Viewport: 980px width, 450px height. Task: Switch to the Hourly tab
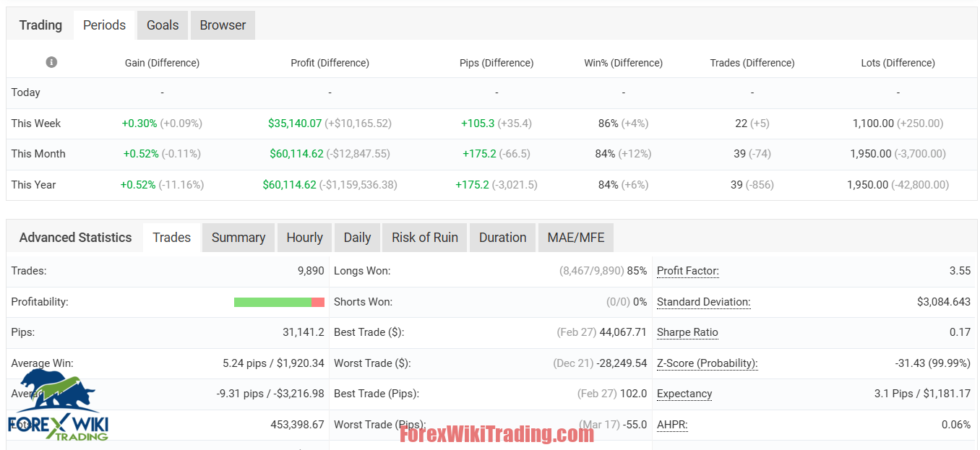click(304, 238)
